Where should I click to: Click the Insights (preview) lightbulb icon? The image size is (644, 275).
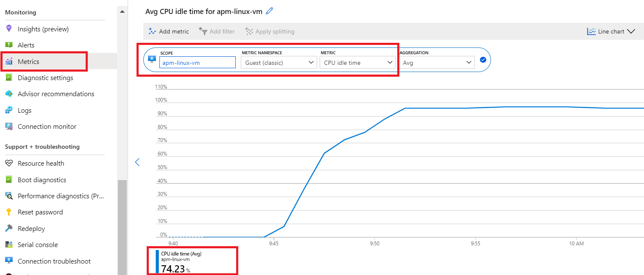click(9, 29)
